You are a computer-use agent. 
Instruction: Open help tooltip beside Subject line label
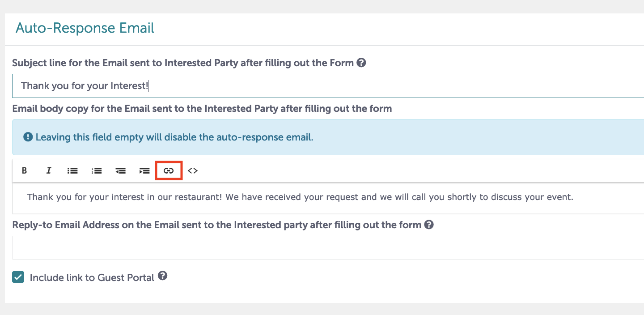(361, 63)
